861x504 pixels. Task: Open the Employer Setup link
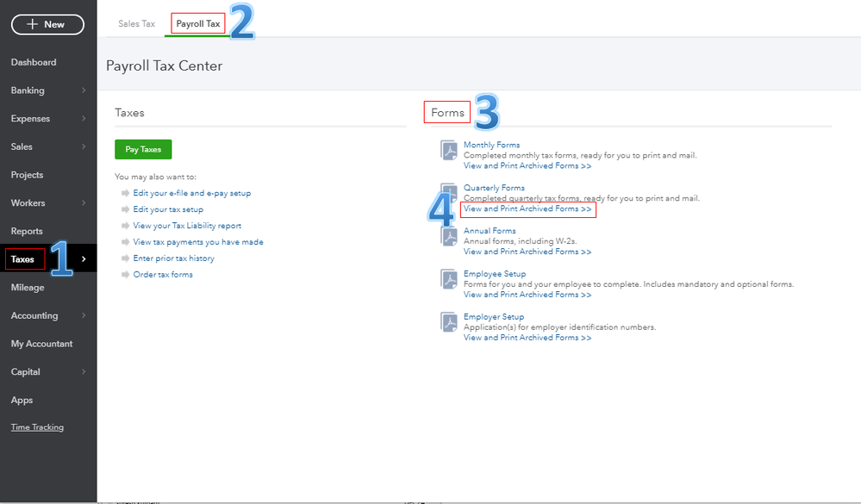(494, 317)
